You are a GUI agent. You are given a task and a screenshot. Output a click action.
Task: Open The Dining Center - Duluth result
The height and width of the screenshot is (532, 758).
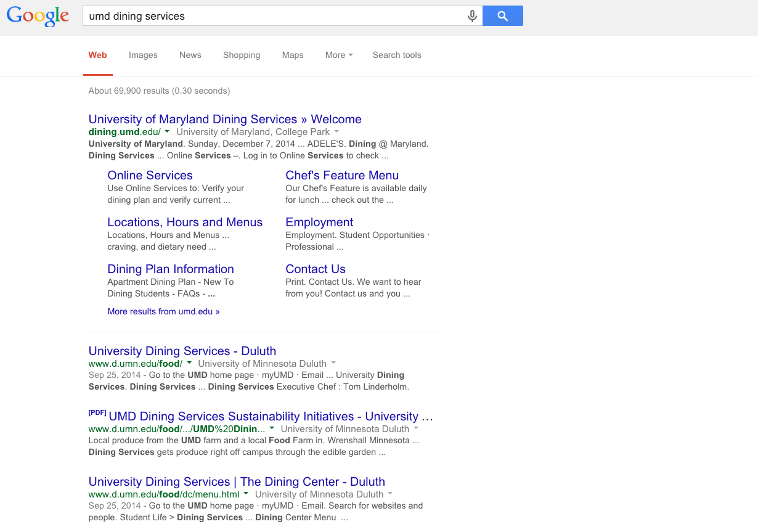click(x=237, y=482)
